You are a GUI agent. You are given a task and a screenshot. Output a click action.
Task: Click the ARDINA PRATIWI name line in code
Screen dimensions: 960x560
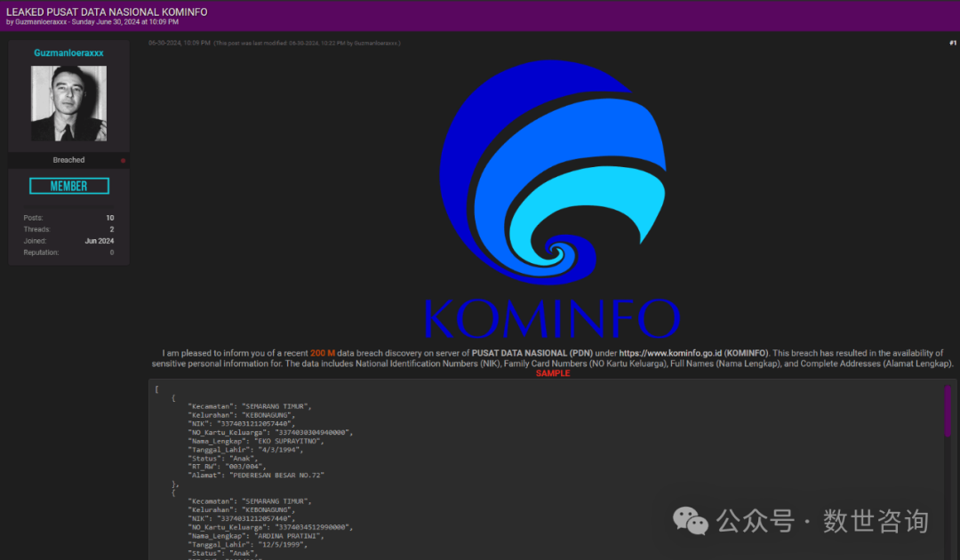(x=256, y=536)
